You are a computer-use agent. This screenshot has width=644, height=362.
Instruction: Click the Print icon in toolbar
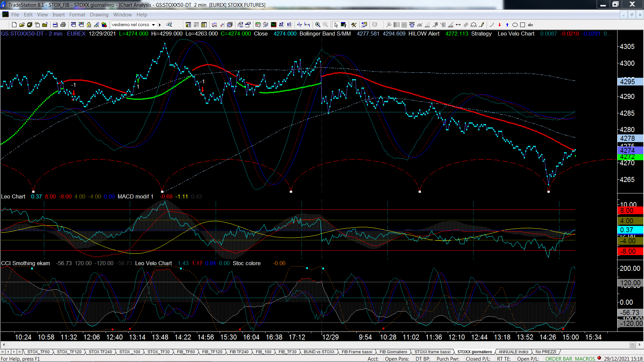tap(63, 25)
